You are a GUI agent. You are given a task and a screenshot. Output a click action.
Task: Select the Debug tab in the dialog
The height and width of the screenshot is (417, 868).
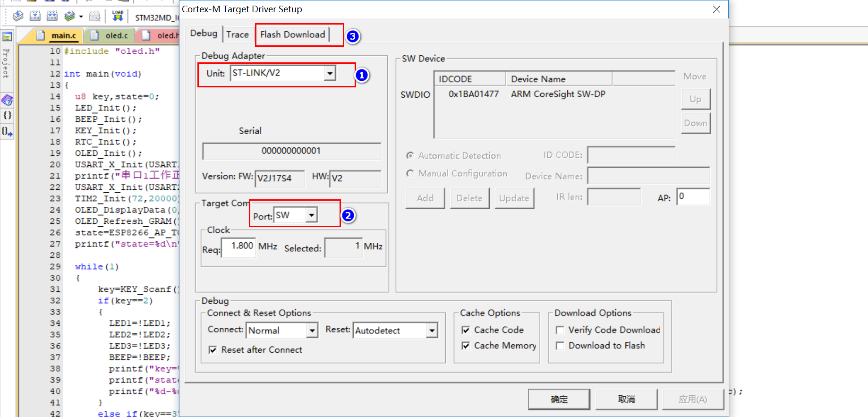pos(204,34)
